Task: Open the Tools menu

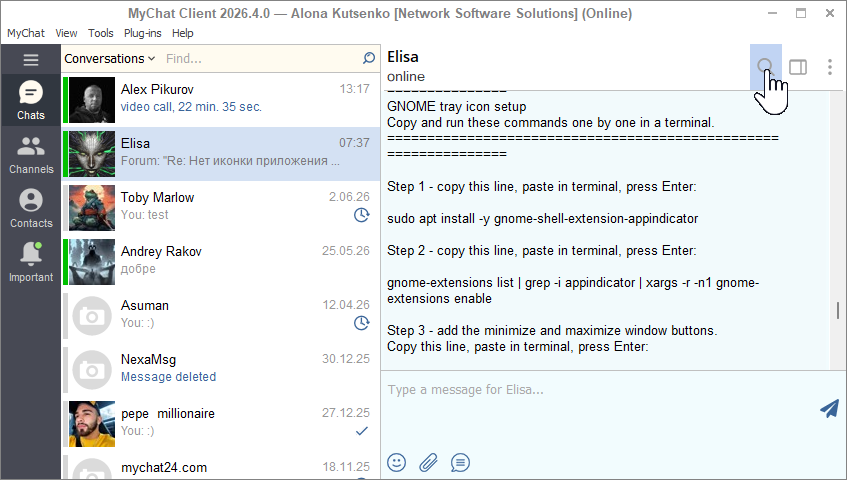Action: click(100, 33)
